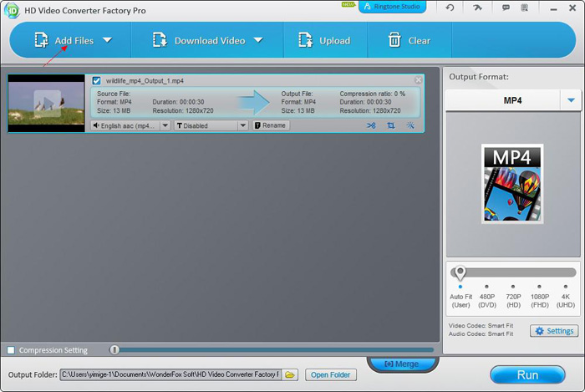
Task: Click the Output Folder path field
Action: 170,374
